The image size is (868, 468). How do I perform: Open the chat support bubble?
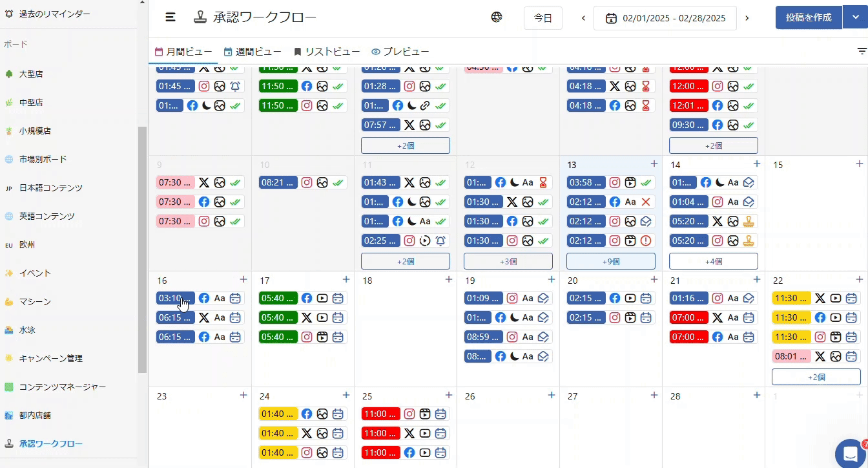851,453
